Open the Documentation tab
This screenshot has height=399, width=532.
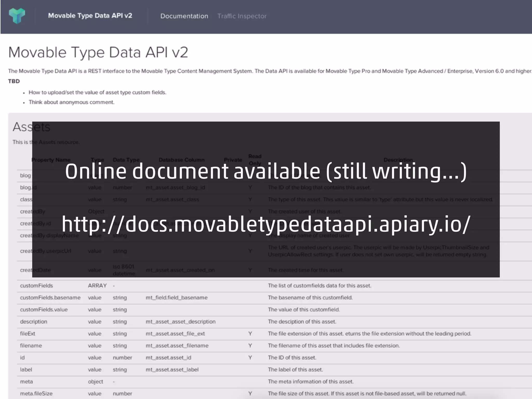(x=184, y=16)
